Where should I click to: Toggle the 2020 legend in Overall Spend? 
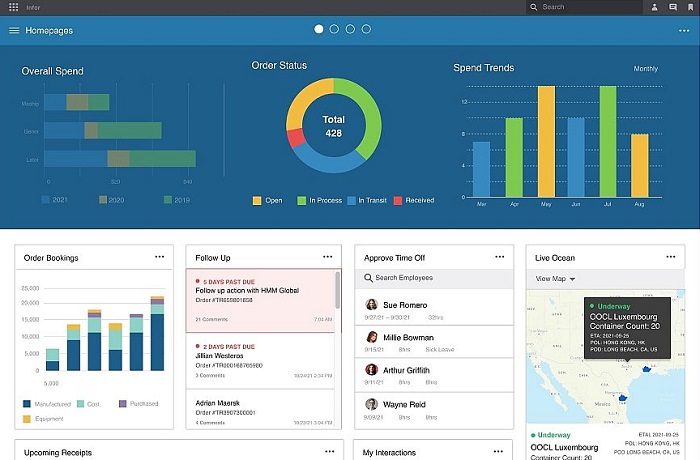112,200
